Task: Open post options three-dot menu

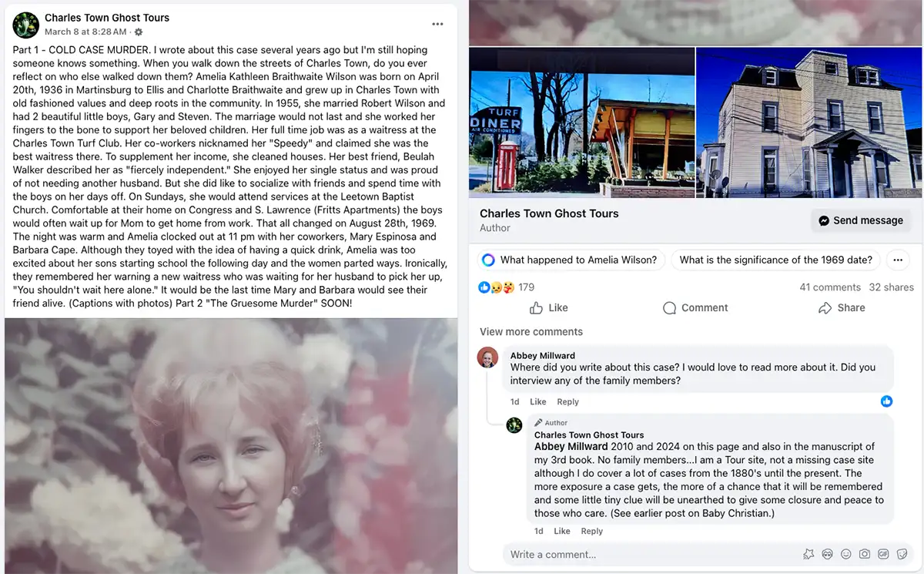Action: point(437,25)
